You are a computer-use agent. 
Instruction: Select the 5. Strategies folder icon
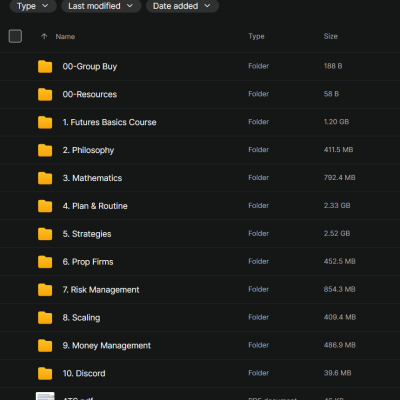point(45,234)
